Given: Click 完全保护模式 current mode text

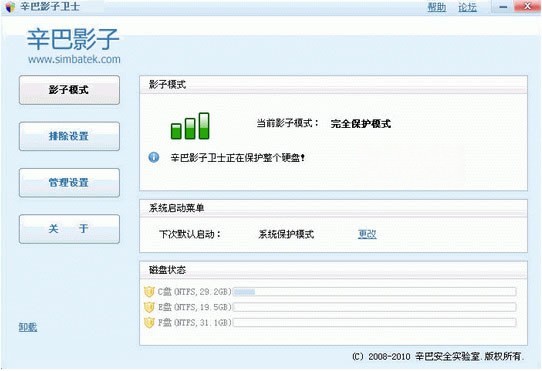Looking at the screenshot, I should [x=361, y=124].
